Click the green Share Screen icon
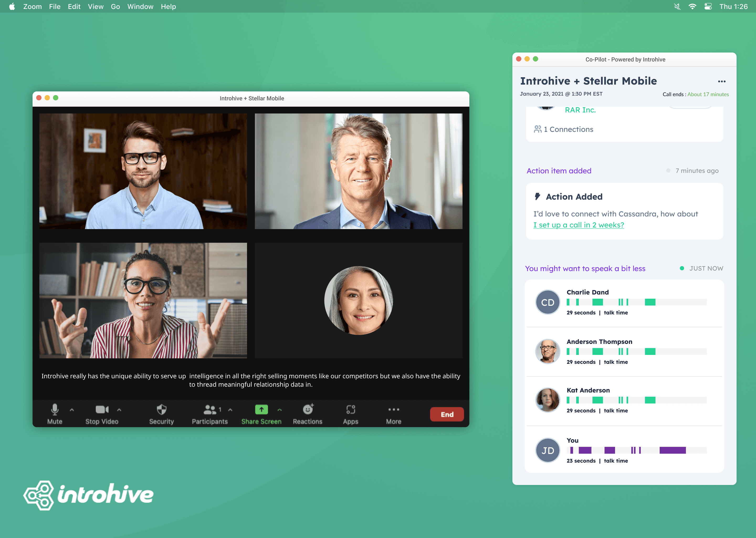The width and height of the screenshot is (756, 538). coord(261,410)
